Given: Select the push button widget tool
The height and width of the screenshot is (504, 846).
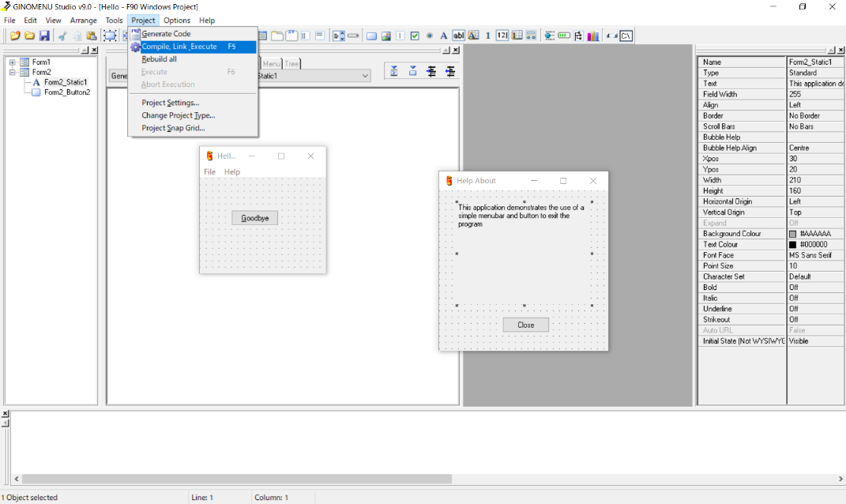Looking at the screenshot, I should point(371,36).
